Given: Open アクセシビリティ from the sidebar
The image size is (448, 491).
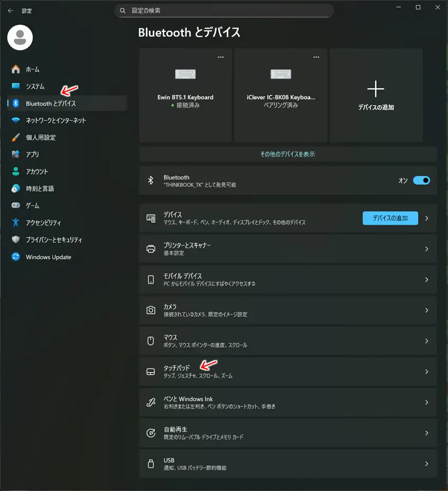Looking at the screenshot, I should click(43, 223).
